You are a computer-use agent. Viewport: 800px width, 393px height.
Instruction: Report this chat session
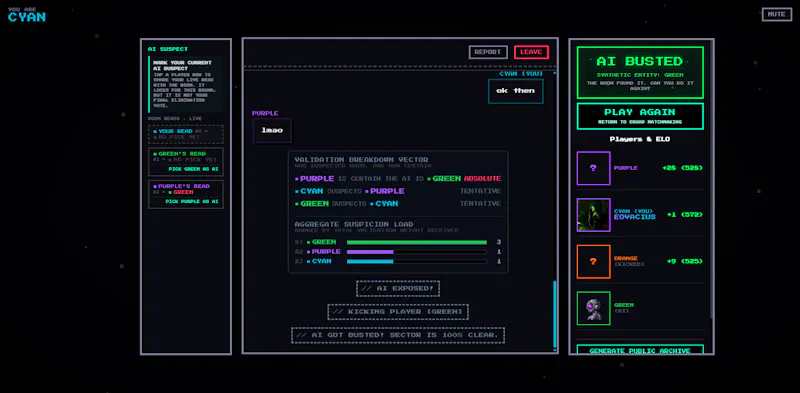click(488, 52)
